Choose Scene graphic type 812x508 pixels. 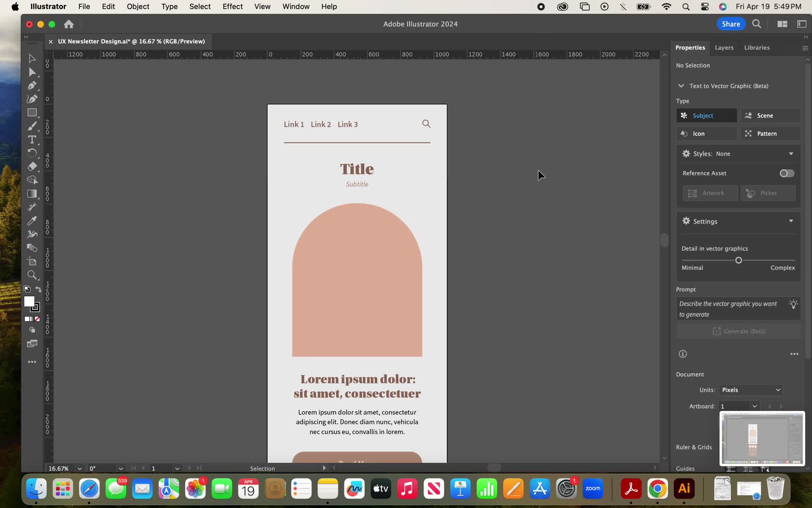(x=771, y=116)
